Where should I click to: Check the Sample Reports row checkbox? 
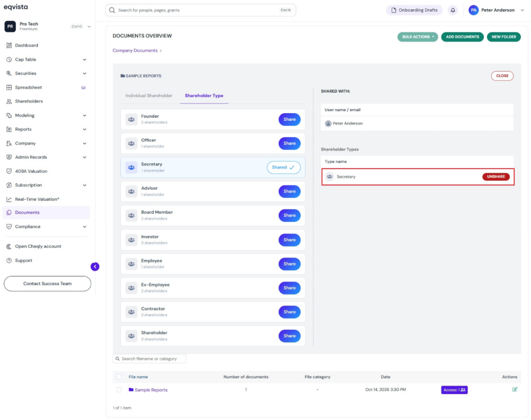pos(119,390)
